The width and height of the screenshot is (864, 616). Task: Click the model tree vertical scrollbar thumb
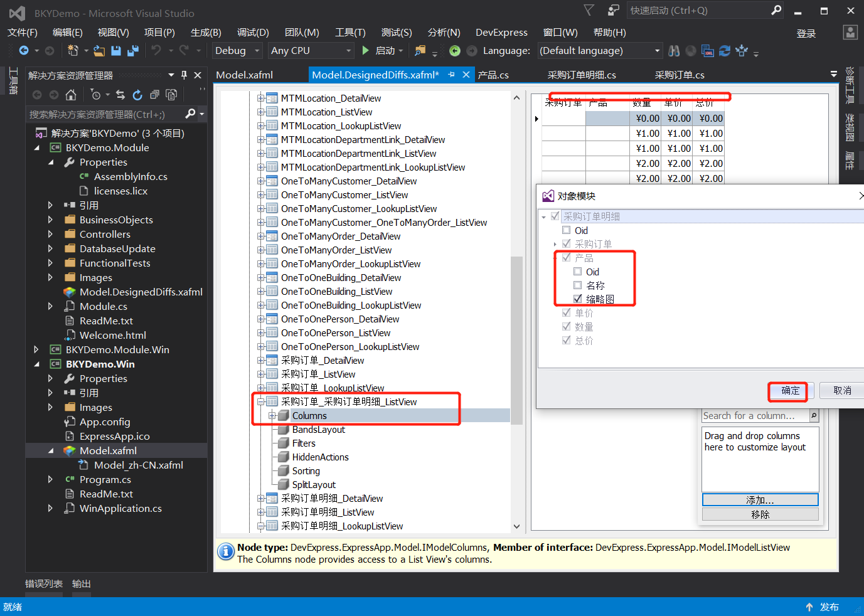516,341
